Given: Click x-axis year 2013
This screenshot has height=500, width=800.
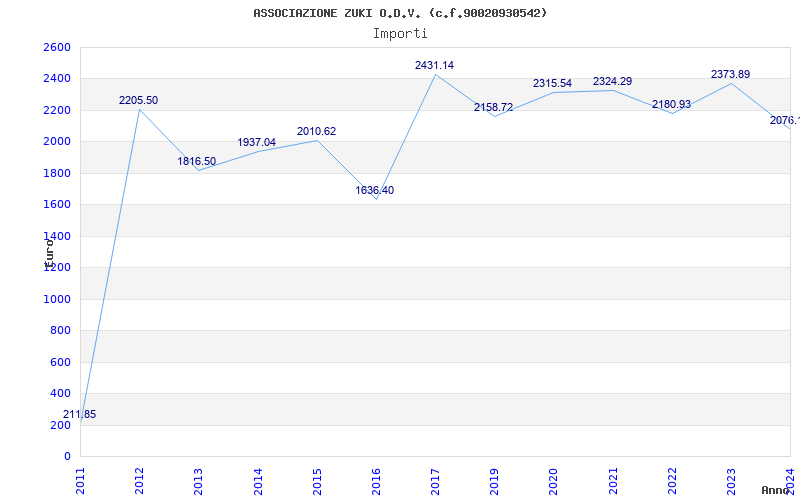Looking at the screenshot, I should click(x=198, y=481).
